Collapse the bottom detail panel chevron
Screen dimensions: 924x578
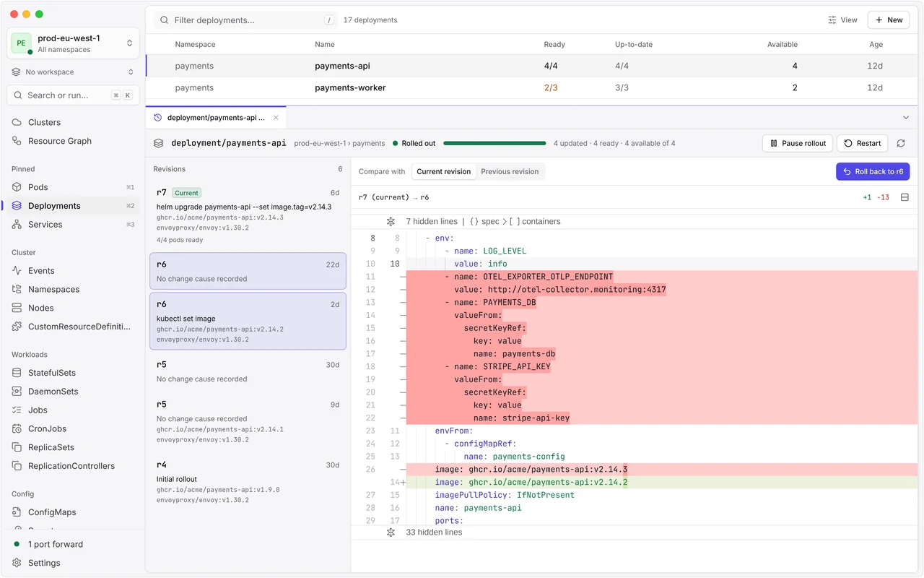pos(906,117)
